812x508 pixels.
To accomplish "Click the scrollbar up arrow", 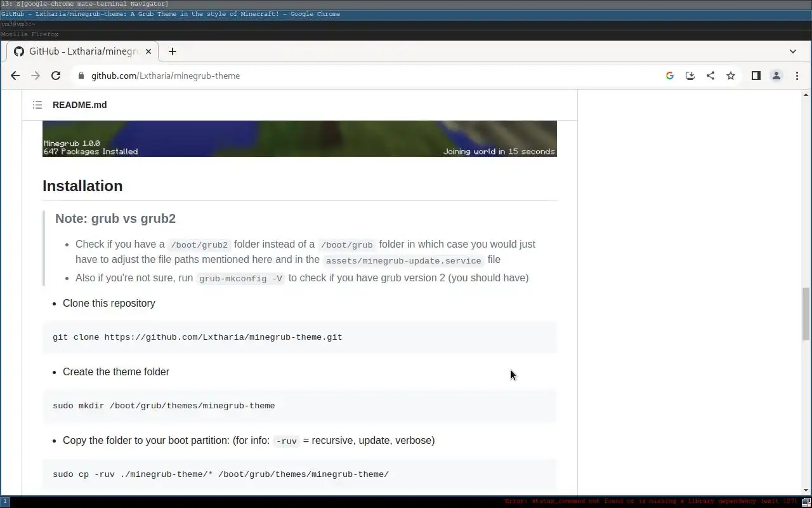I will pos(806,95).
